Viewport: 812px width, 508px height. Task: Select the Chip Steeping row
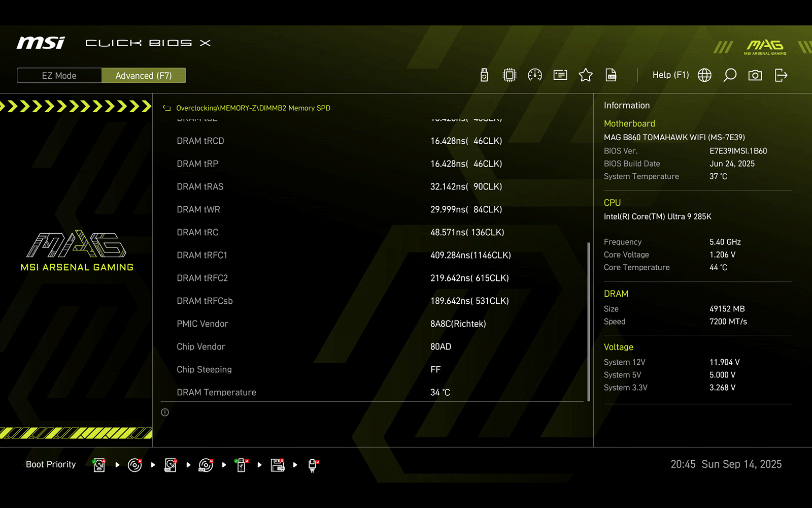[x=373, y=369]
